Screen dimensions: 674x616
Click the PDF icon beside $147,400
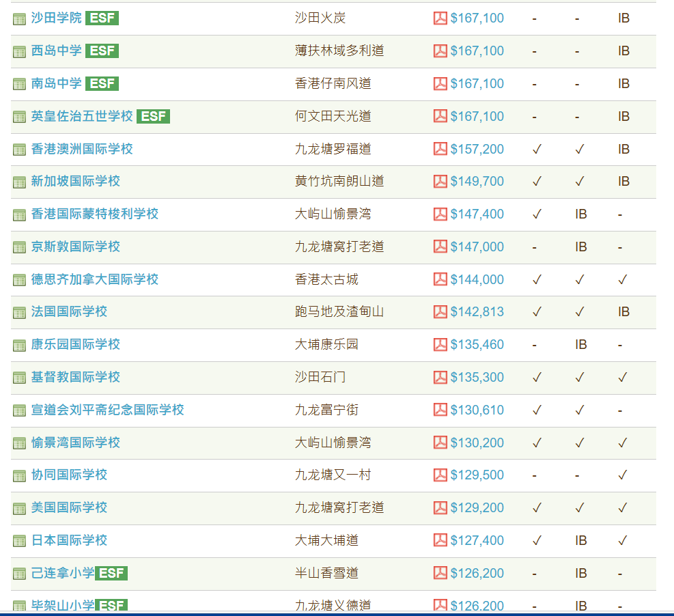click(x=440, y=214)
